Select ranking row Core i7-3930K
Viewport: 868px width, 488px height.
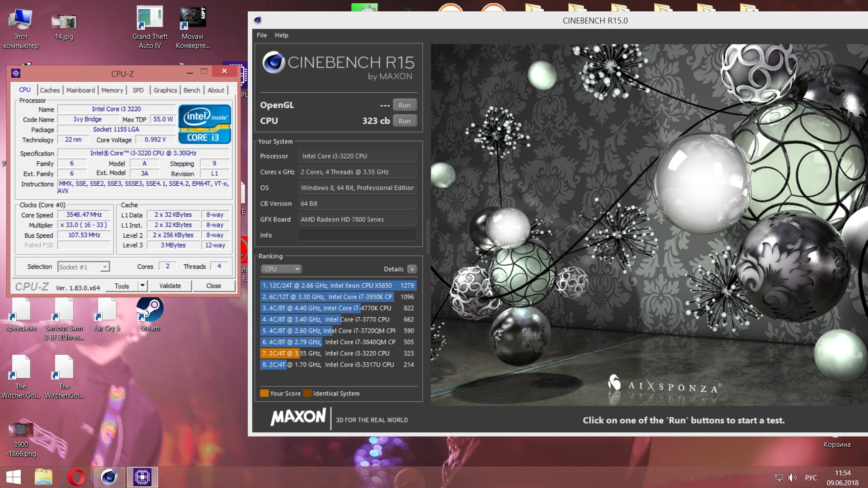tap(338, 297)
